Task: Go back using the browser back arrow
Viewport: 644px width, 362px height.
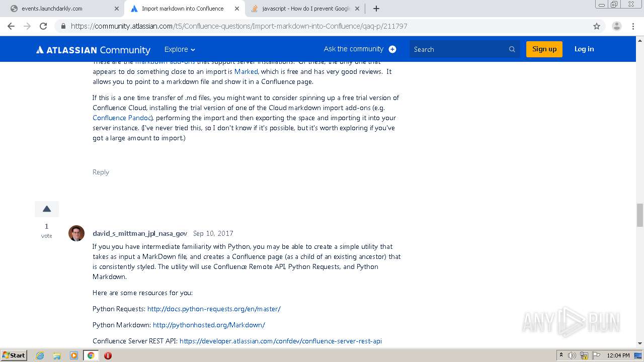Action: coord(11,26)
